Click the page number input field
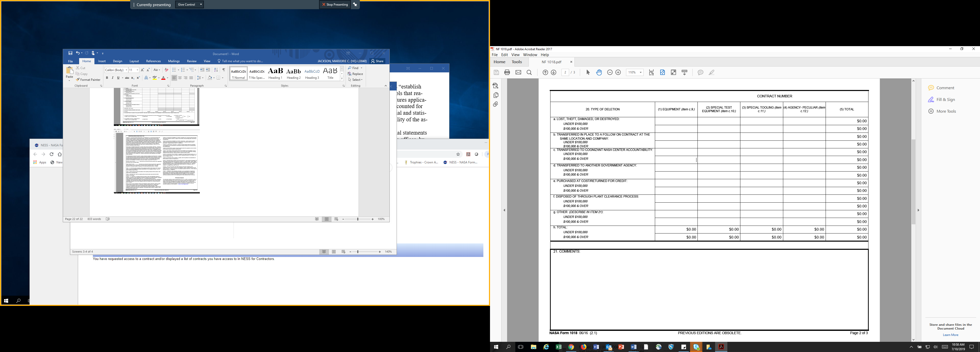The height and width of the screenshot is (352, 980). [x=565, y=73]
